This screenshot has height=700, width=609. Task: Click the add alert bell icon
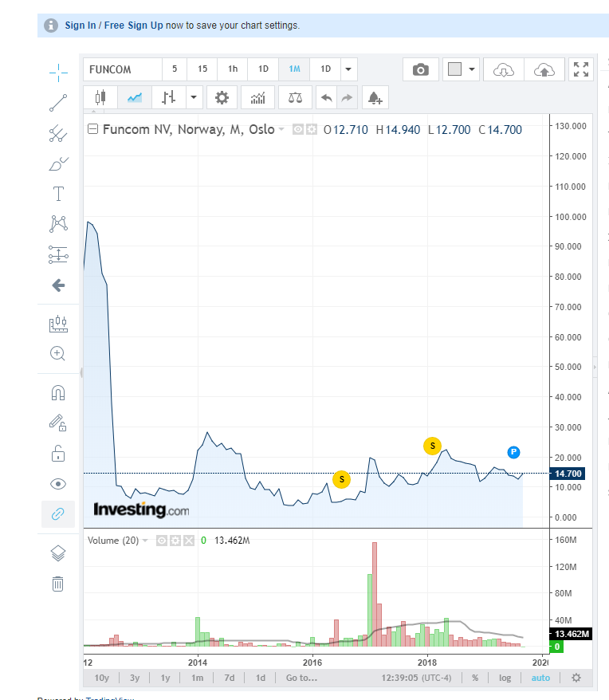pyautogui.click(x=375, y=97)
